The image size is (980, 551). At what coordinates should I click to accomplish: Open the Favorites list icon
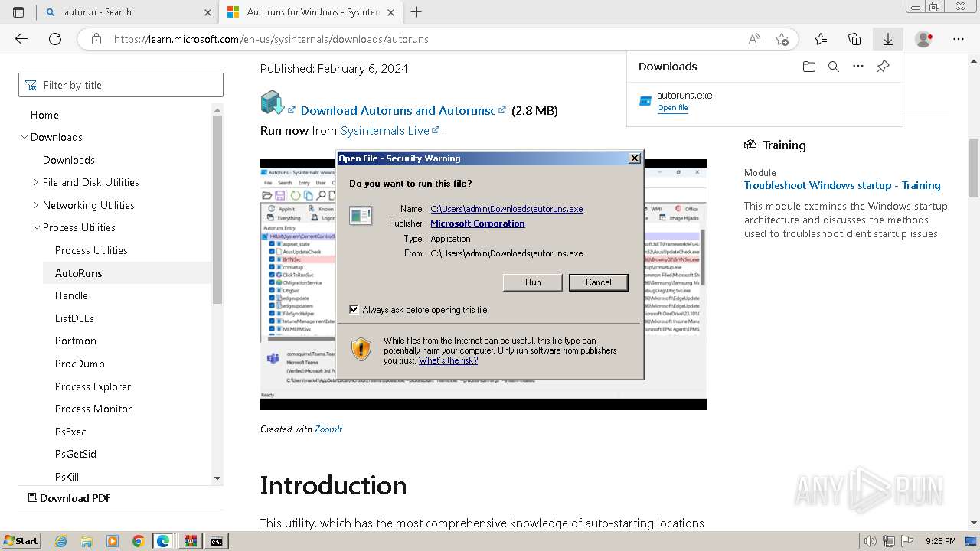tap(821, 39)
